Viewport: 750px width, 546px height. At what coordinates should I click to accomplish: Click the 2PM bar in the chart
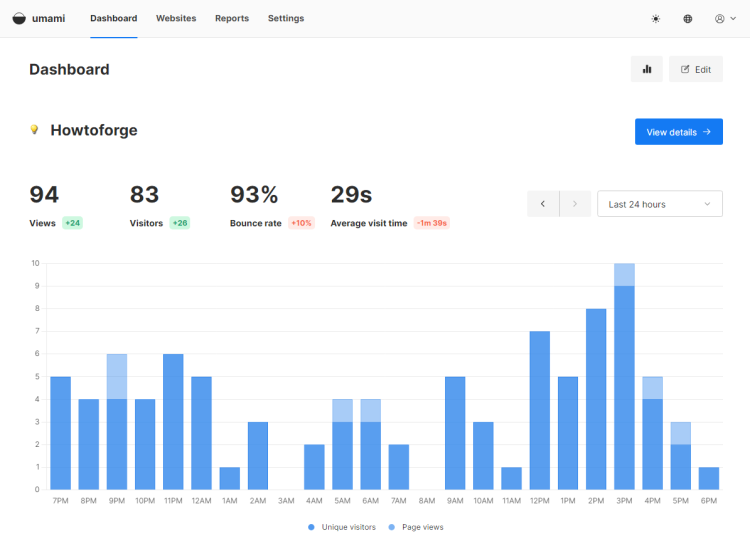[x=596, y=399]
